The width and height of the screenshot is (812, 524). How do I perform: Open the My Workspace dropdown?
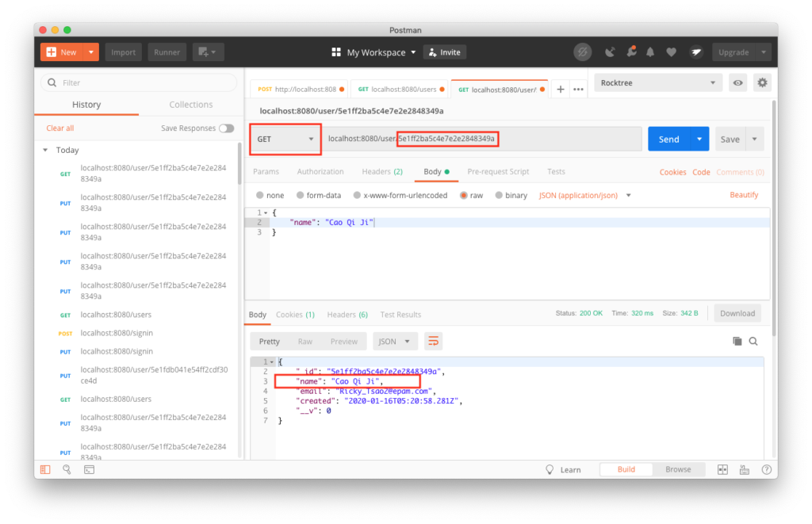pyautogui.click(x=381, y=52)
